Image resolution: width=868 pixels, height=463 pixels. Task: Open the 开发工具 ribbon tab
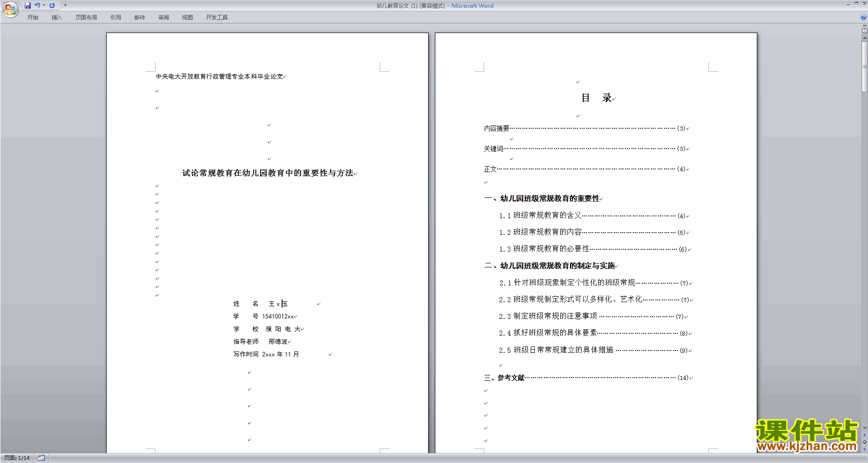[217, 18]
